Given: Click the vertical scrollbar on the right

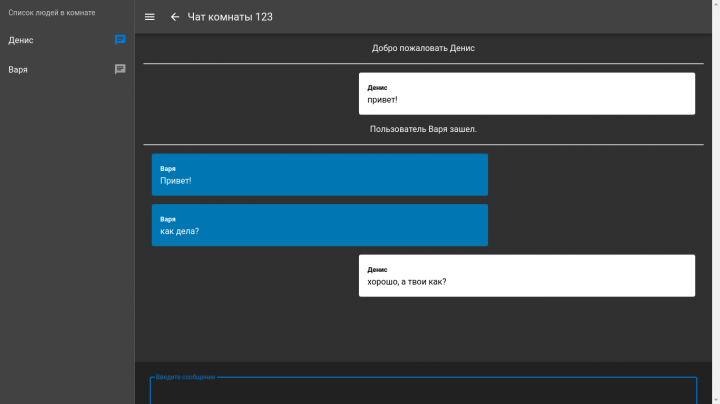Looking at the screenshot, I should (x=716, y=202).
